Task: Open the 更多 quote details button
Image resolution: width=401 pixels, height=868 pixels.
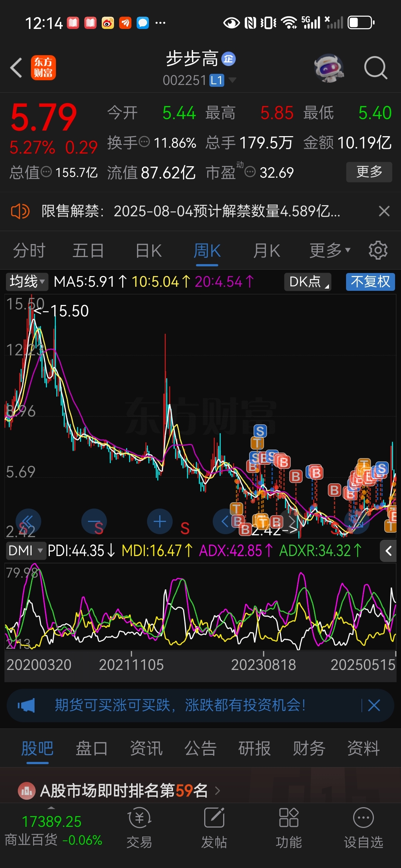Action: tap(369, 172)
